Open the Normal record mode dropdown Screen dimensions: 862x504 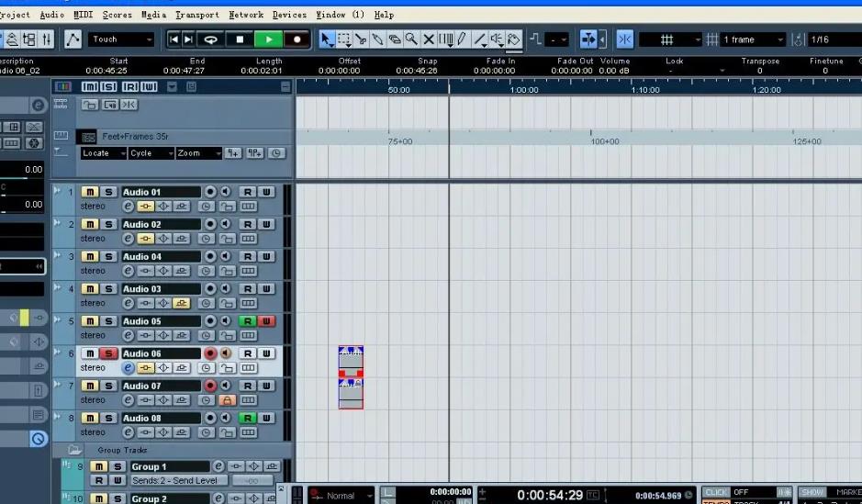click(x=341, y=495)
